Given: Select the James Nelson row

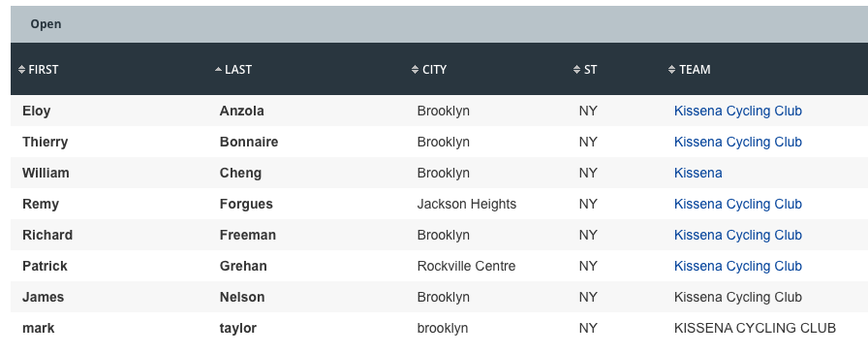Looking at the screenshot, I should coord(439,297).
